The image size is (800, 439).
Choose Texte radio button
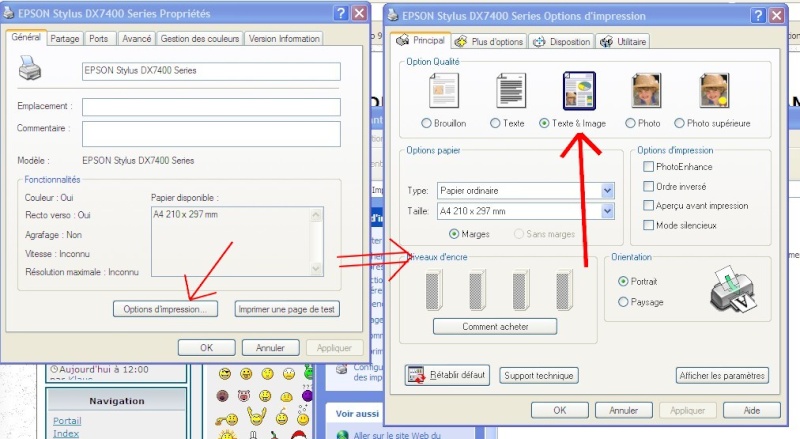click(495, 123)
